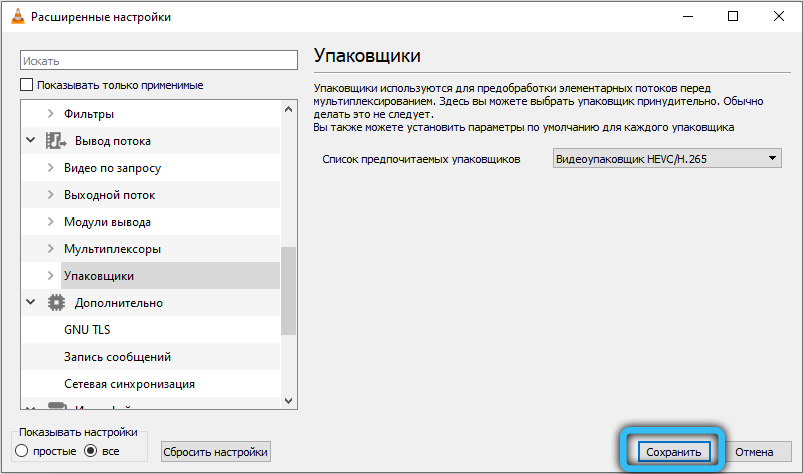Image resolution: width=803 pixels, height=474 pixels.
Task: Expand the Видео по запросу node
Action: click(x=50, y=167)
